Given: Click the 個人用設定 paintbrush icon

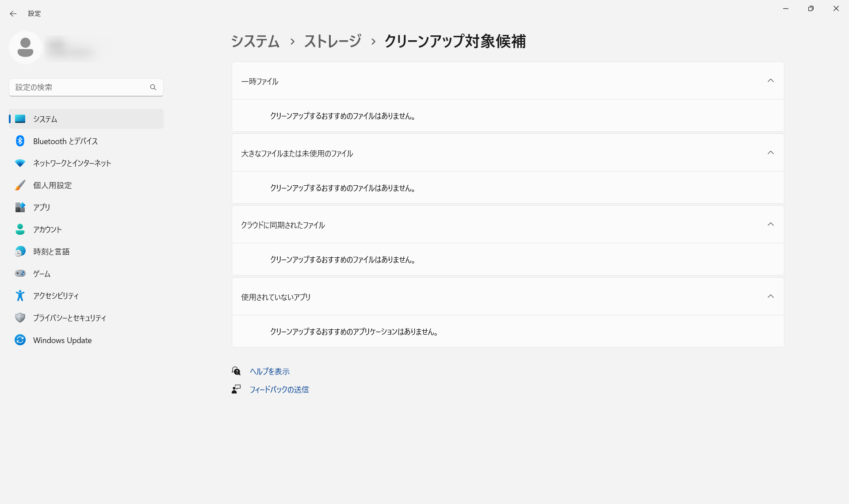Looking at the screenshot, I should (x=20, y=185).
